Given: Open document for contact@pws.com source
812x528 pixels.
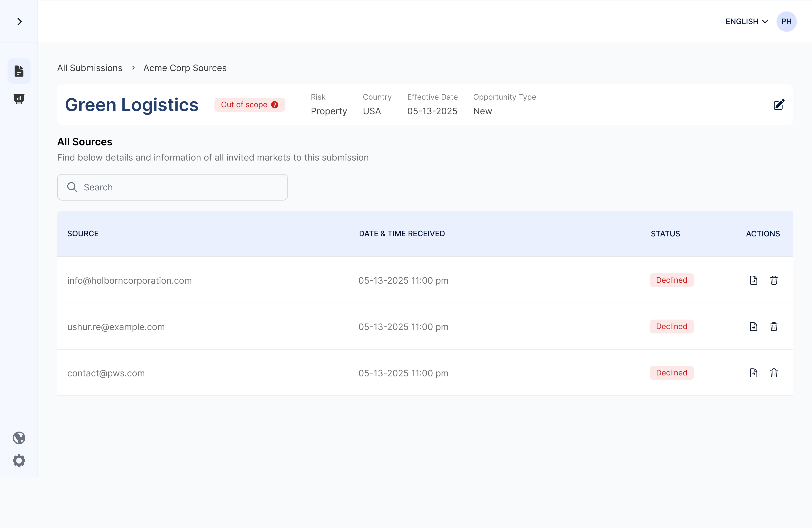Looking at the screenshot, I should [753, 373].
